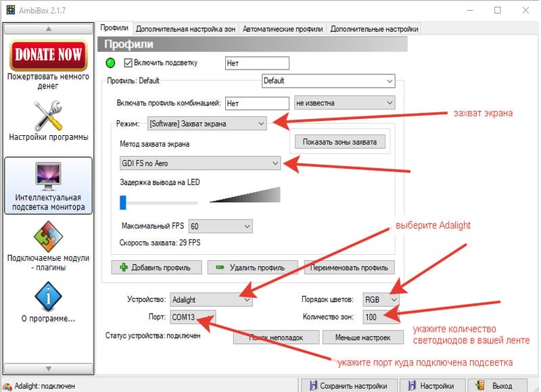Open program settings wrench icon

click(x=48, y=115)
